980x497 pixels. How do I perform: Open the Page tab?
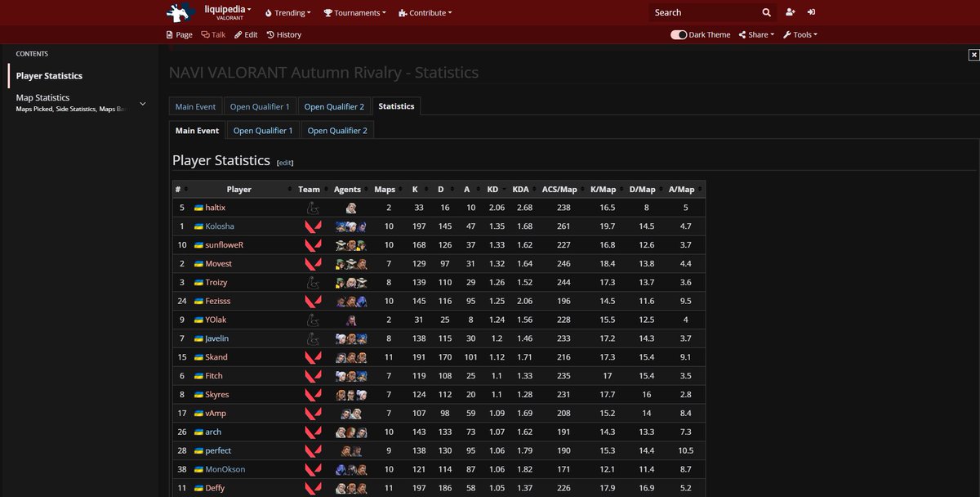click(x=179, y=35)
